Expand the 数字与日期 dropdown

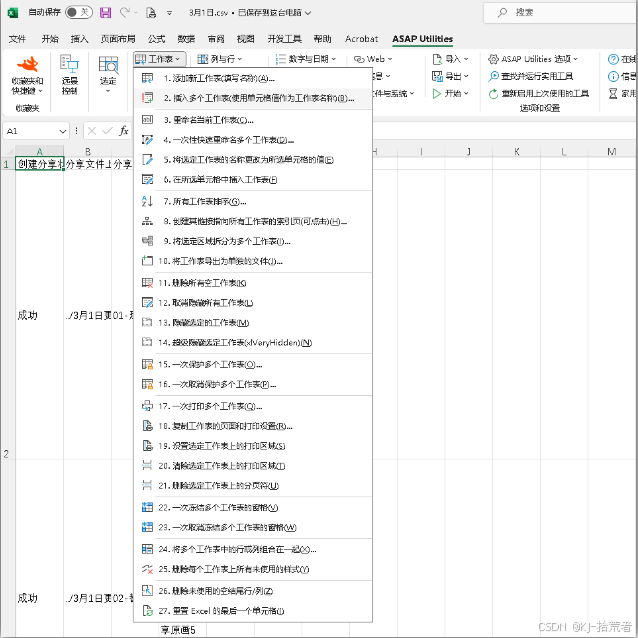(306, 59)
